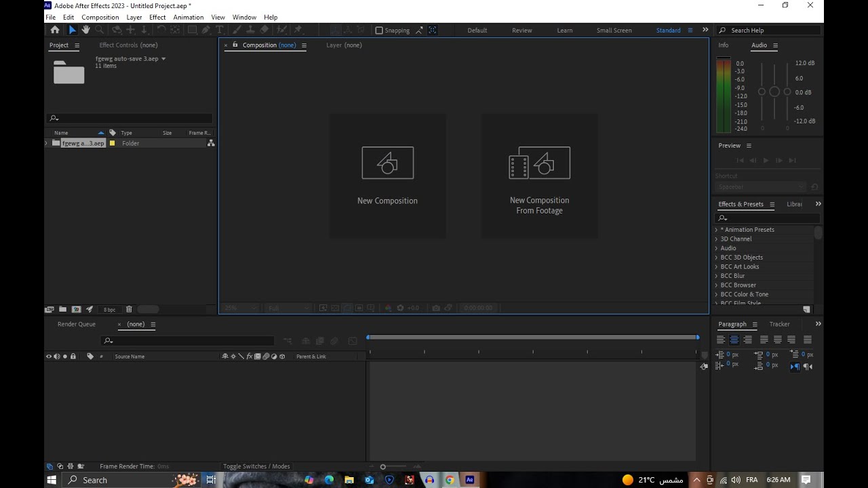The height and width of the screenshot is (488, 868).
Task: Open project dropdown next to fgewg auto-save 3.aep
Action: [x=163, y=59]
